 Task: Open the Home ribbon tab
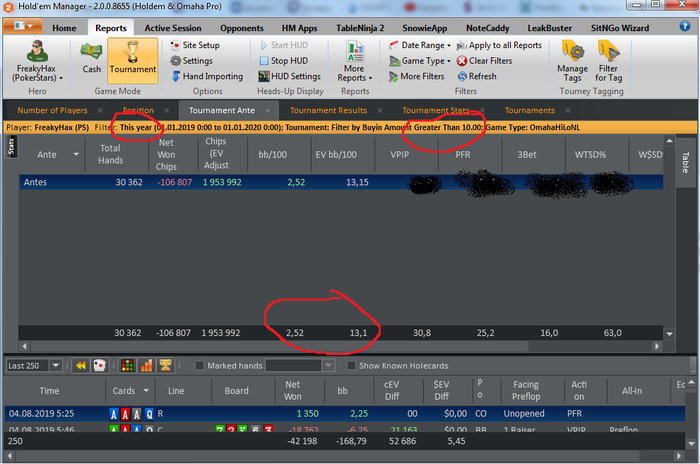tap(64, 28)
